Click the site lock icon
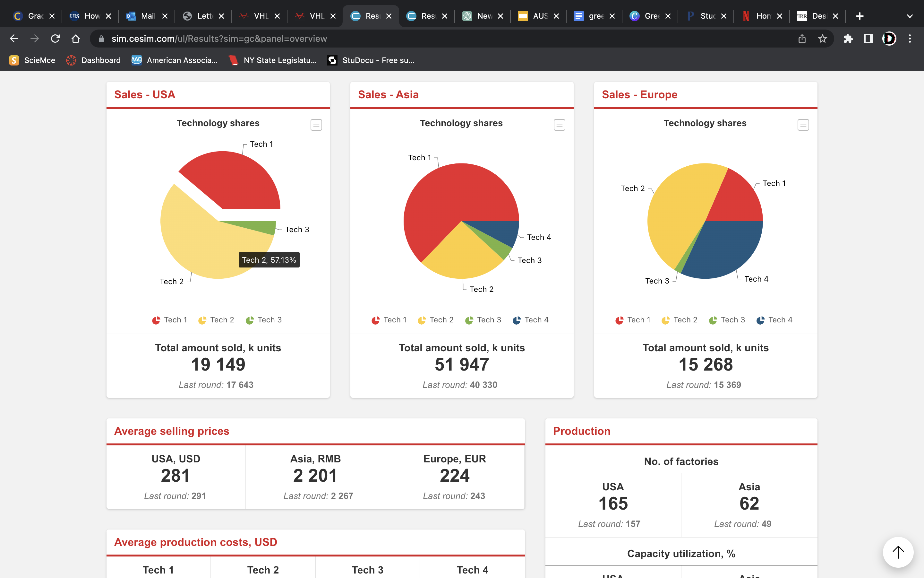The height and width of the screenshot is (578, 924). [101, 39]
